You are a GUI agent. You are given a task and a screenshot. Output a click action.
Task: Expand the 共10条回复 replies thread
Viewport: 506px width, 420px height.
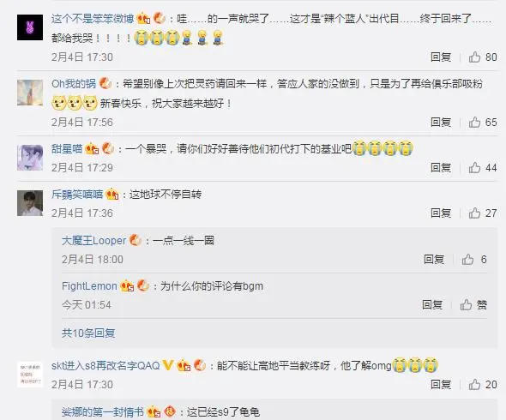pos(88,333)
